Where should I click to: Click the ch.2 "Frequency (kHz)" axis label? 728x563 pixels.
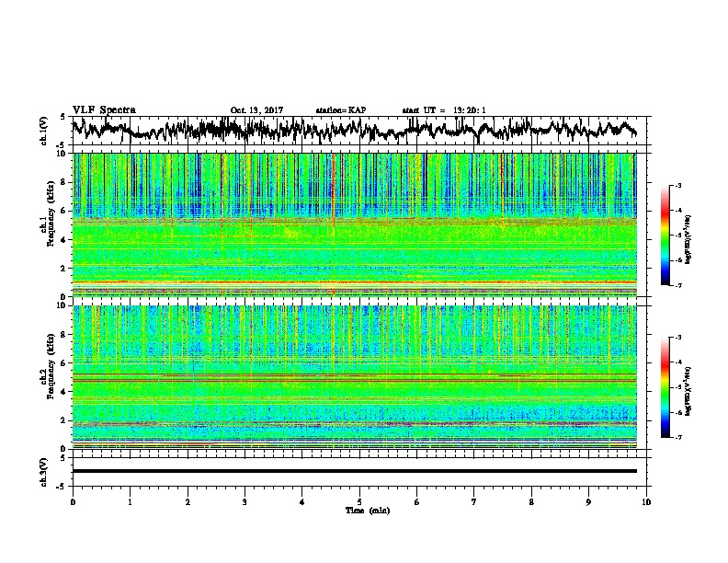pos(51,366)
